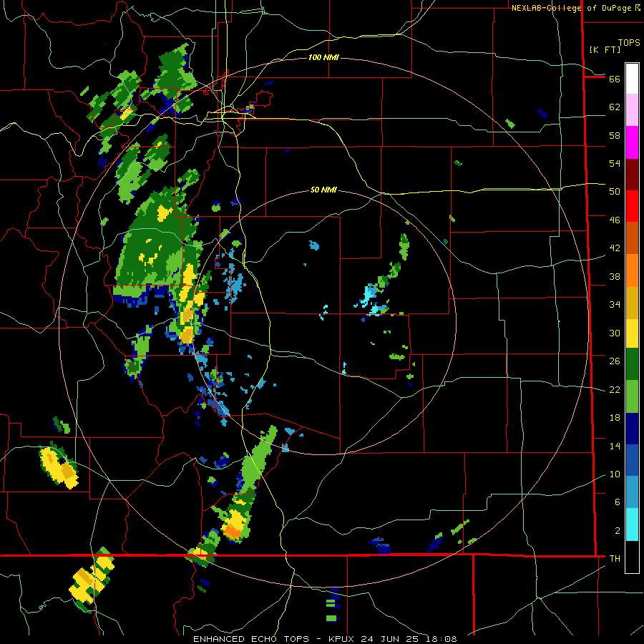Click the "100 NMI" range ring label
The image size is (644, 644).
tap(323, 57)
